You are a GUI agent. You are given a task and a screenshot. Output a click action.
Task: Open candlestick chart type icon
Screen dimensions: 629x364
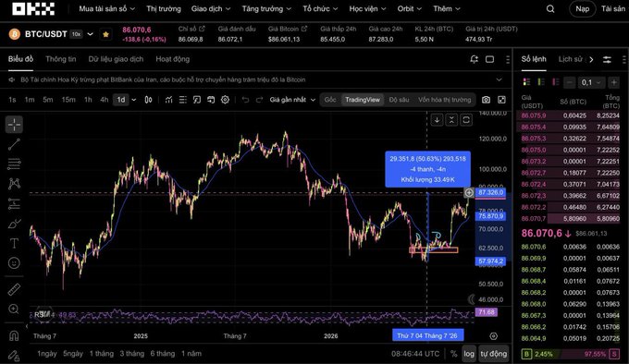point(148,100)
